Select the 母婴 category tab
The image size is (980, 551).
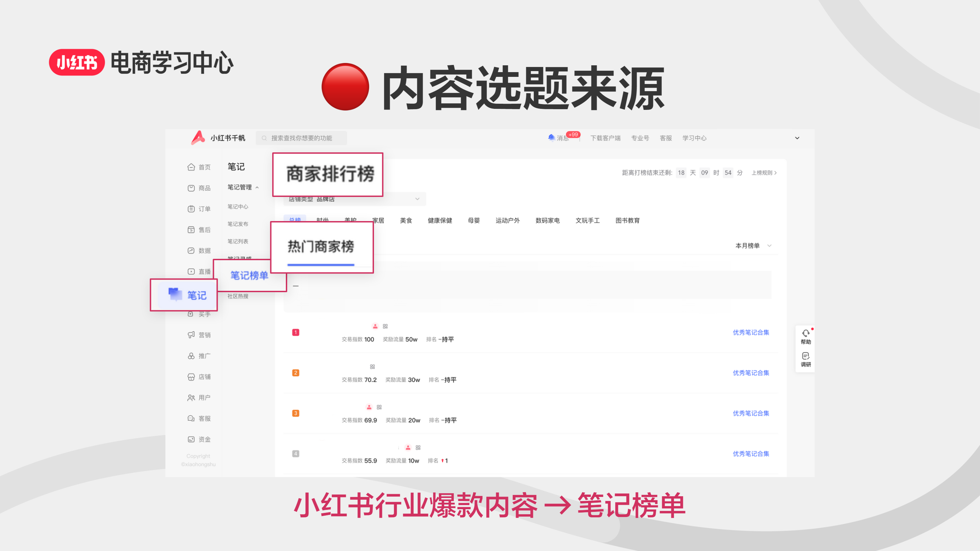coord(474,220)
